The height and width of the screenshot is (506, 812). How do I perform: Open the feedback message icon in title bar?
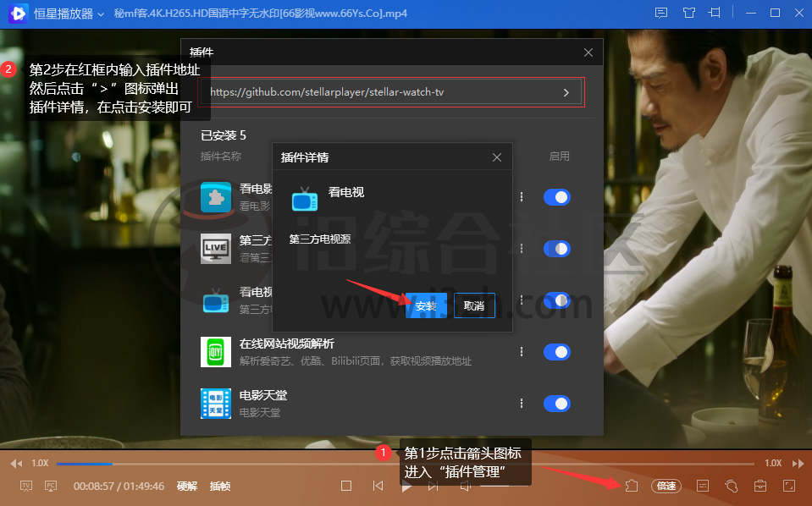click(x=660, y=13)
